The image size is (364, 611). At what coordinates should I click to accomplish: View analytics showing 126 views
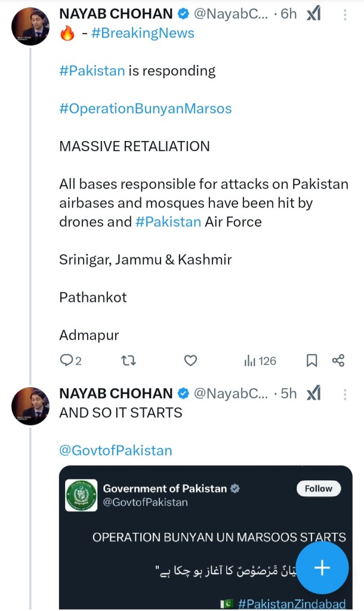coord(260,360)
